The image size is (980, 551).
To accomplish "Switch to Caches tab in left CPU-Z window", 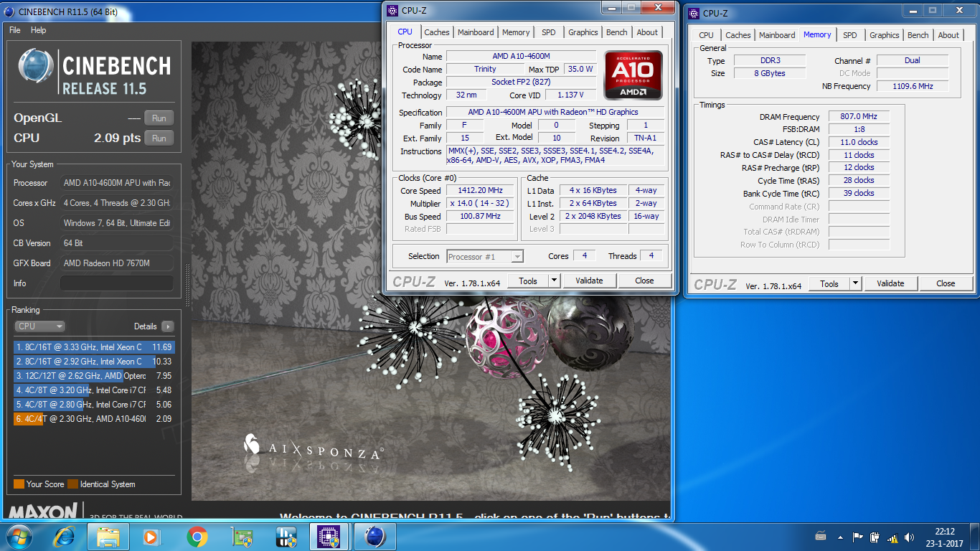I will coord(437,32).
